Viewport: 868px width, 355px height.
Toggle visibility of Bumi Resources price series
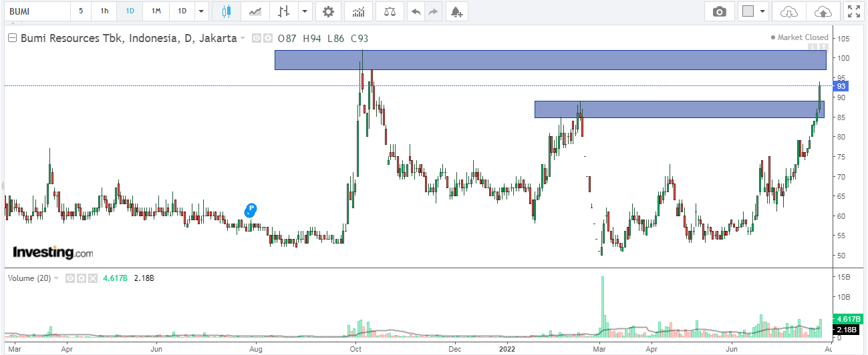point(256,39)
